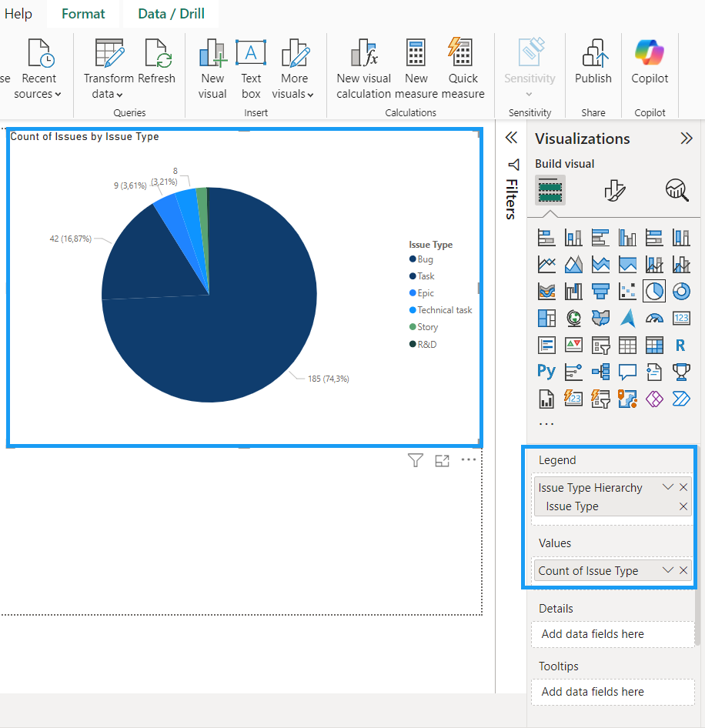Screen dimensions: 705x728
Task: Select the Python visual icon
Action: (x=546, y=371)
